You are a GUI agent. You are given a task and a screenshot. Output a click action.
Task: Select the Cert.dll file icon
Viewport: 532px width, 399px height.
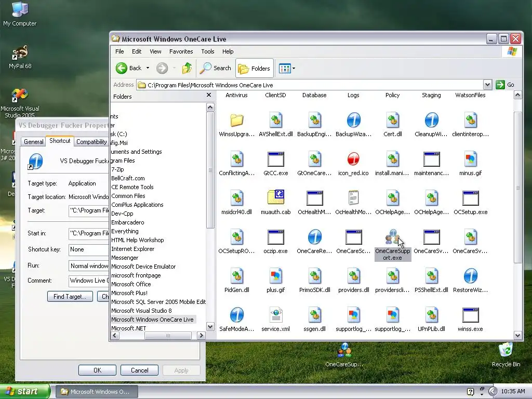coord(393,120)
